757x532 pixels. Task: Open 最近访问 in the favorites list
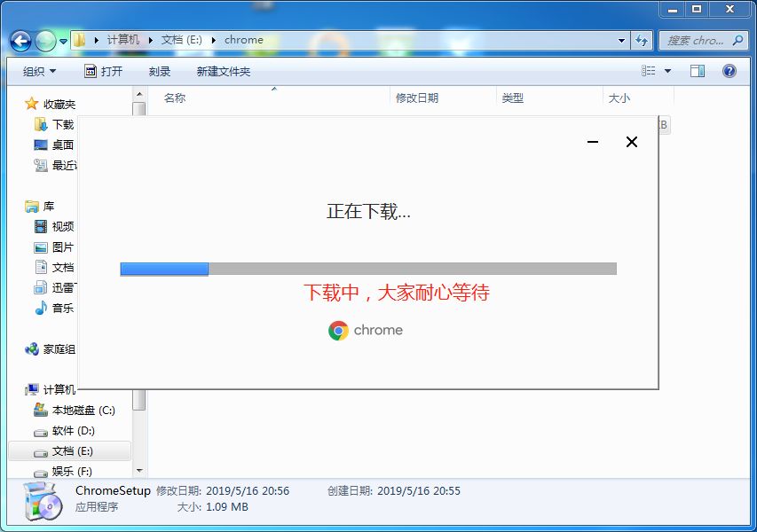tap(65, 166)
